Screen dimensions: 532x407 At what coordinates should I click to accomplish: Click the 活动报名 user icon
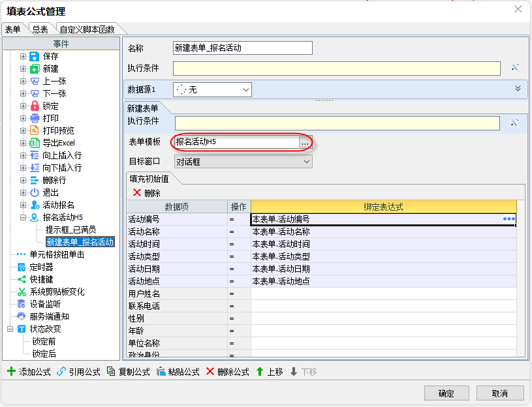(x=34, y=205)
